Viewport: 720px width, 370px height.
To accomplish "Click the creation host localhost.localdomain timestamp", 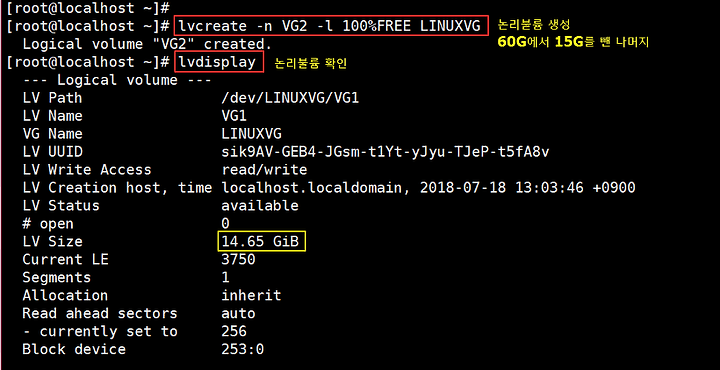I will [x=428, y=188].
